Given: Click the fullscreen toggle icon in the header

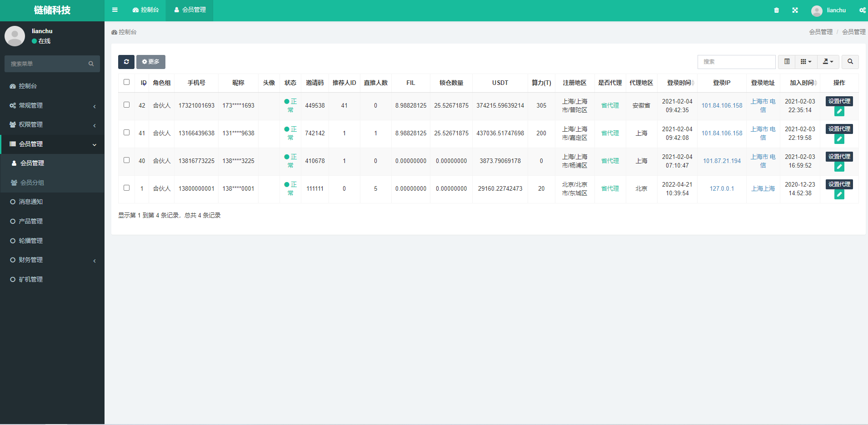Looking at the screenshot, I should (795, 10).
